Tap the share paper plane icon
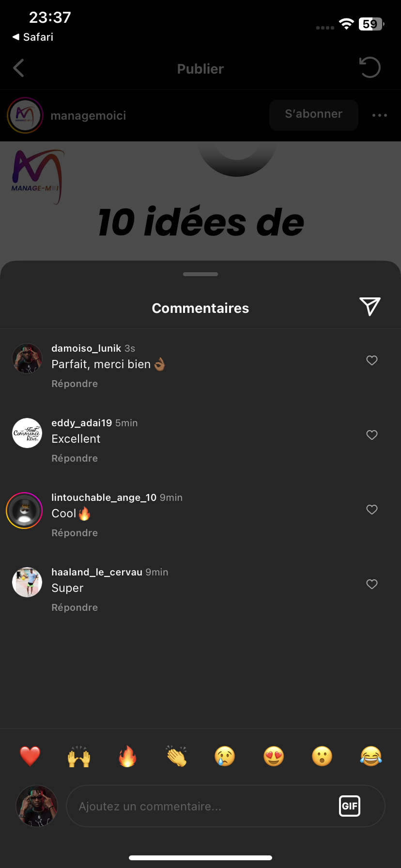The height and width of the screenshot is (868, 401). tap(370, 307)
